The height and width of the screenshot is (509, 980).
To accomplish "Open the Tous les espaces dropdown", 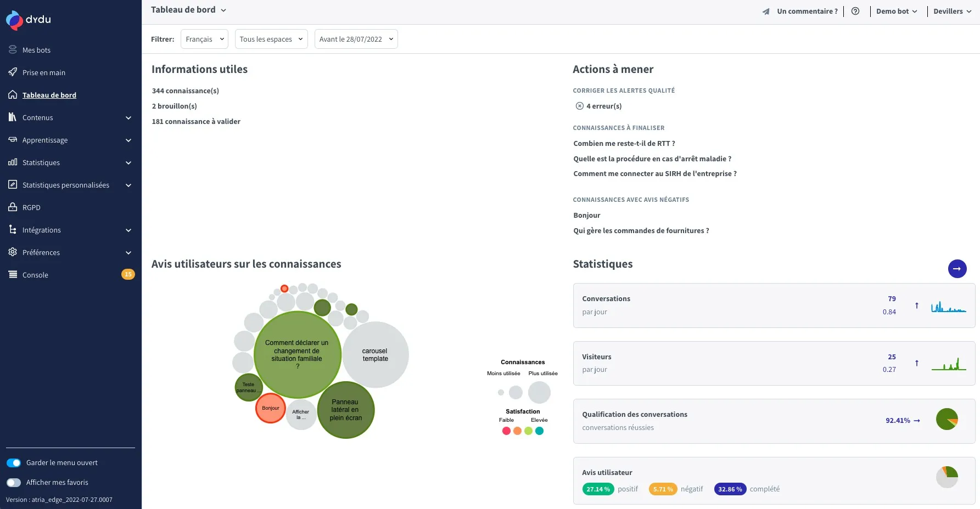I will (x=271, y=39).
